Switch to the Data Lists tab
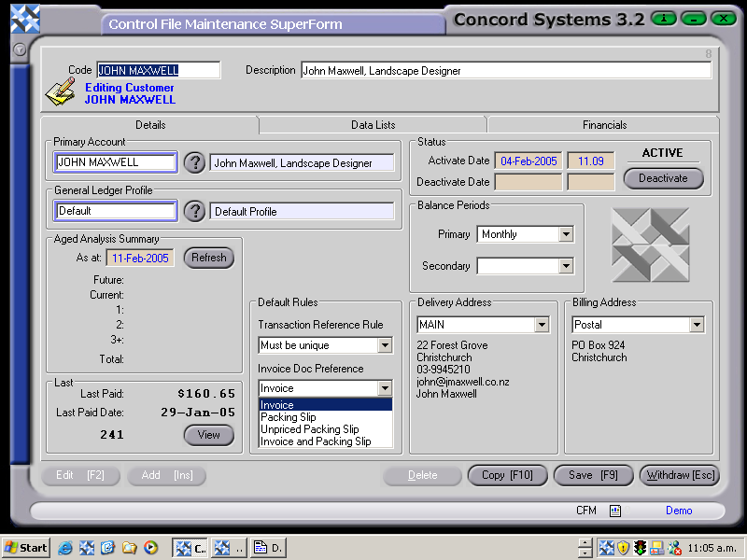 click(372, 124)
